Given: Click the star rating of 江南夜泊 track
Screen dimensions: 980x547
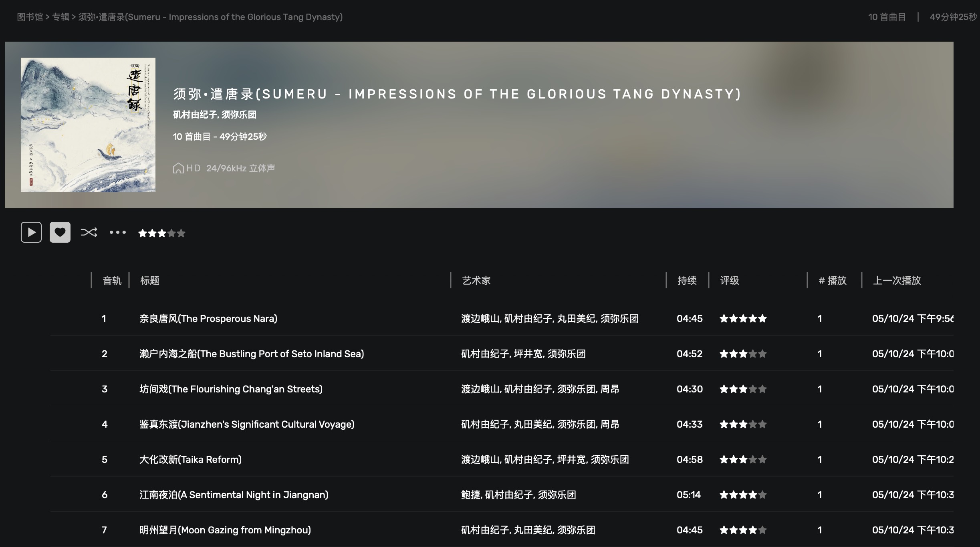Looking at the screenshot, I should (x=743, y=495).
